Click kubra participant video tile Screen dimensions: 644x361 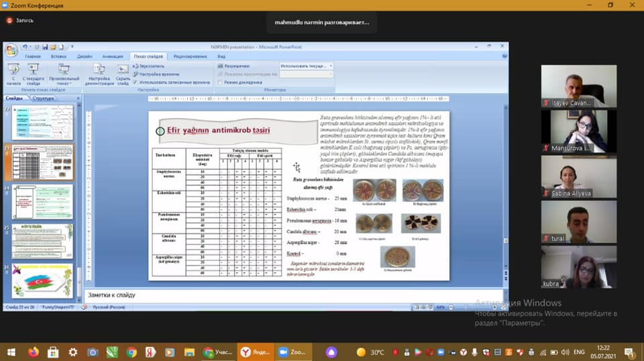point(579,267)
